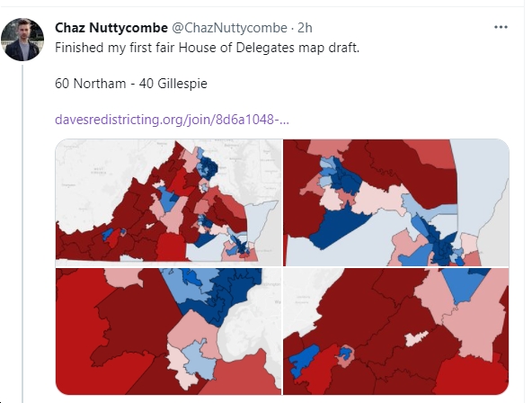532x403 pixels.
Task: Click the bright red southern district in statewide map
Action: (x=172, y=246)
